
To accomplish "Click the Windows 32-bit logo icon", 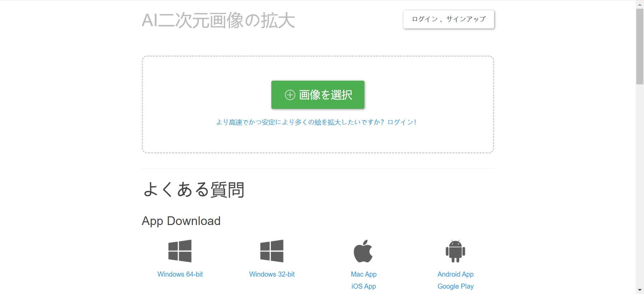I will click(x=272, y=251).
